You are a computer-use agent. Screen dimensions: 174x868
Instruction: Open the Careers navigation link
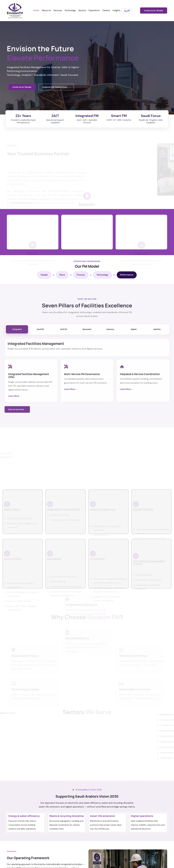tap(106, 10)
